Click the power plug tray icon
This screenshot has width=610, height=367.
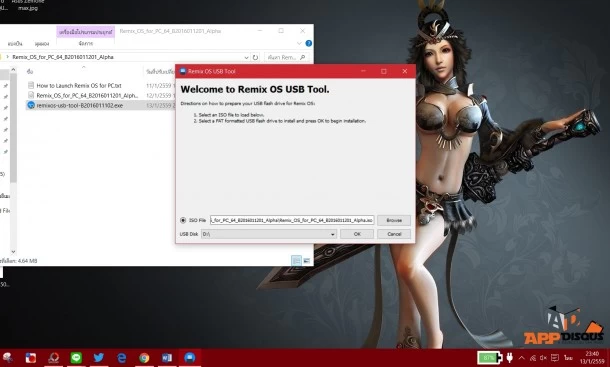(510, 357)
